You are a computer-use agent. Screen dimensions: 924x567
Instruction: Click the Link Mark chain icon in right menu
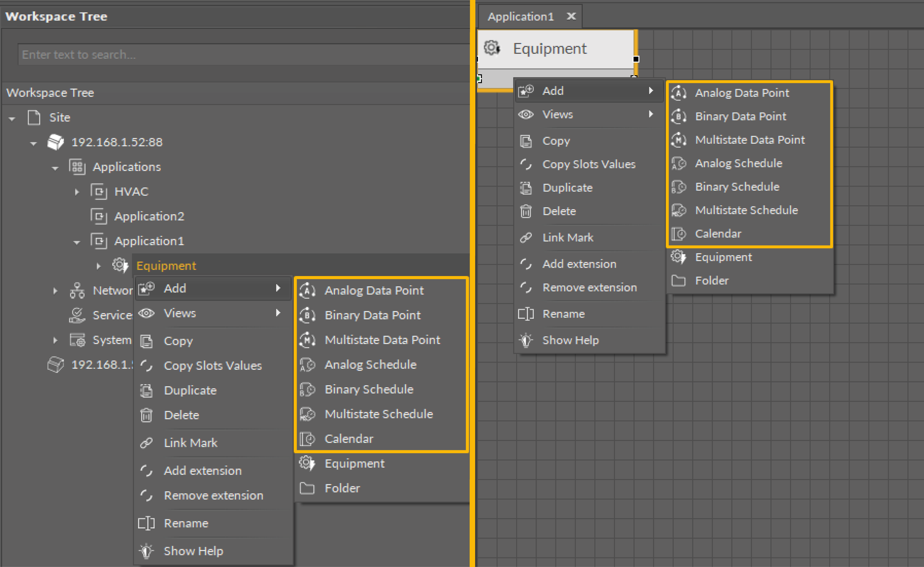(526, 238)
